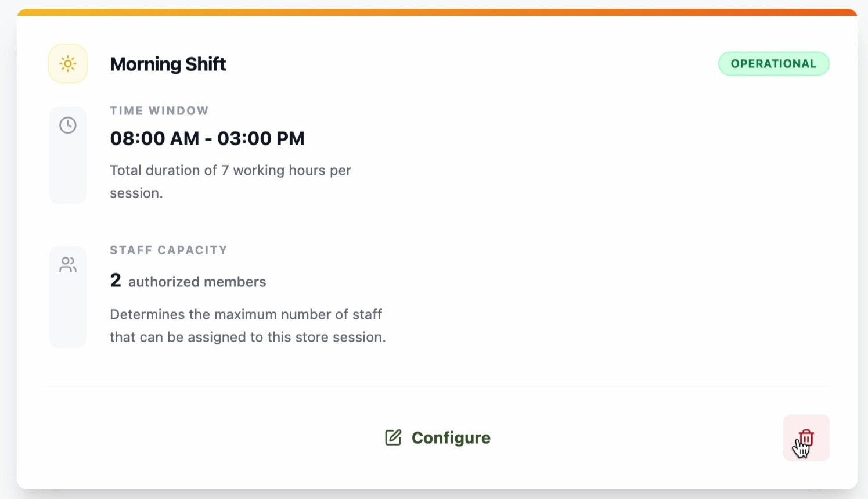Click the gray panel behind clock icon

pos(68,174)
